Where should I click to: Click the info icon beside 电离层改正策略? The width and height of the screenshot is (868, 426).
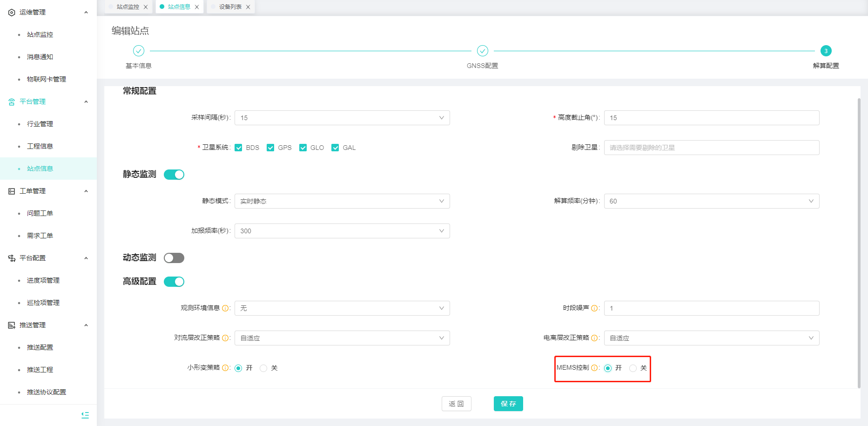click(594, 338)
